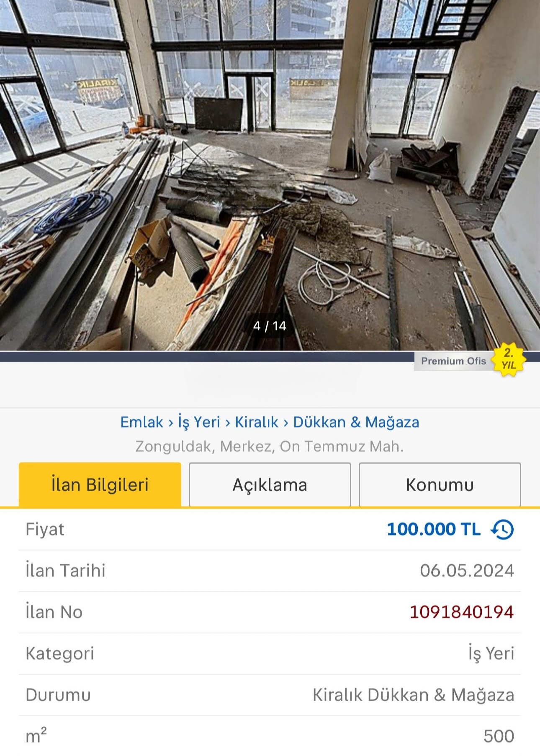
Task: Open the Kiralık breadcrumb link
Action: pyautogui.click(x=256, y=422)
